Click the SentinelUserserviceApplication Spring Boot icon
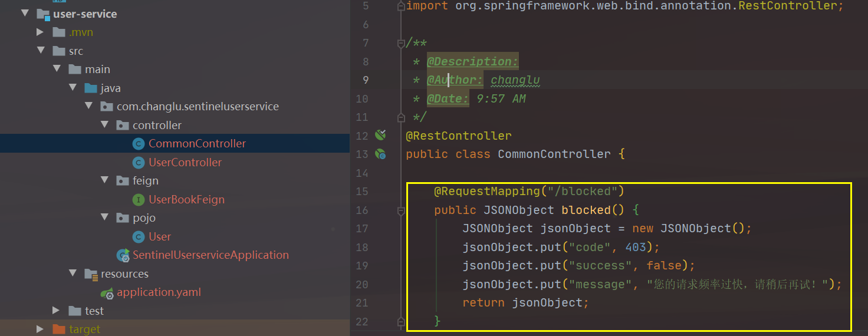 pyautogui.click(x=123, y=255)
